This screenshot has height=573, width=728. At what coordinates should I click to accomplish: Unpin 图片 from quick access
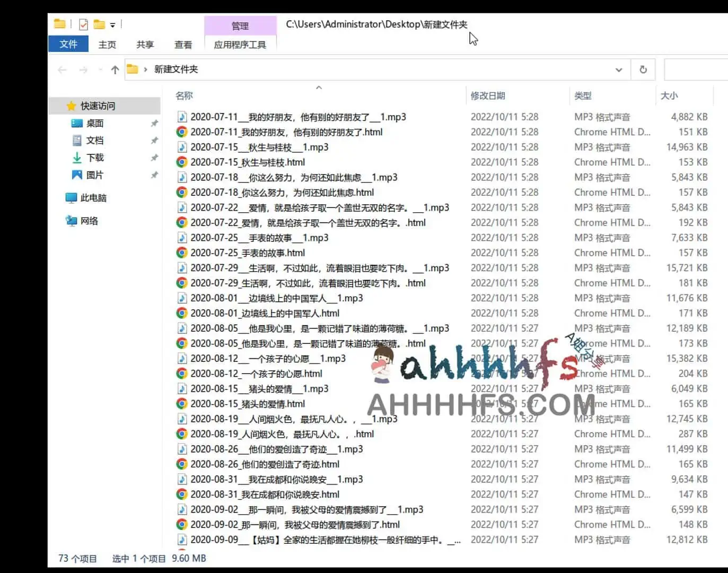click(x=154, y=175)
